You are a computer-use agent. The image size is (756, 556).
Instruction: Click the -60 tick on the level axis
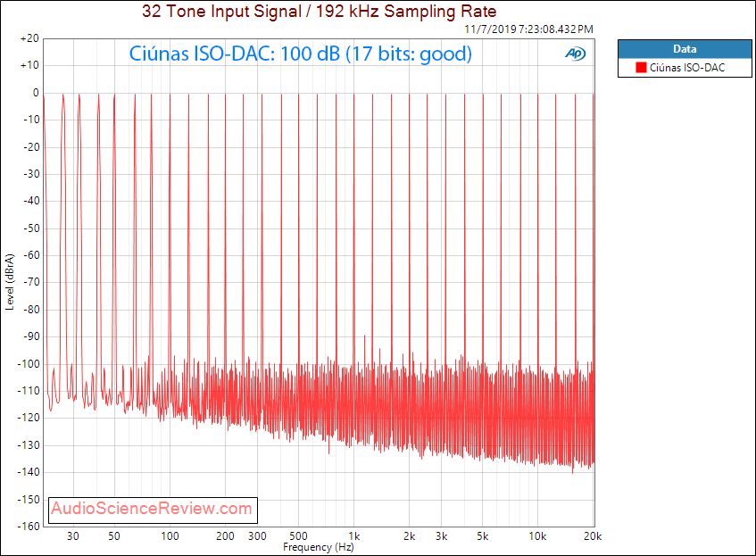(x=31, y=255)
